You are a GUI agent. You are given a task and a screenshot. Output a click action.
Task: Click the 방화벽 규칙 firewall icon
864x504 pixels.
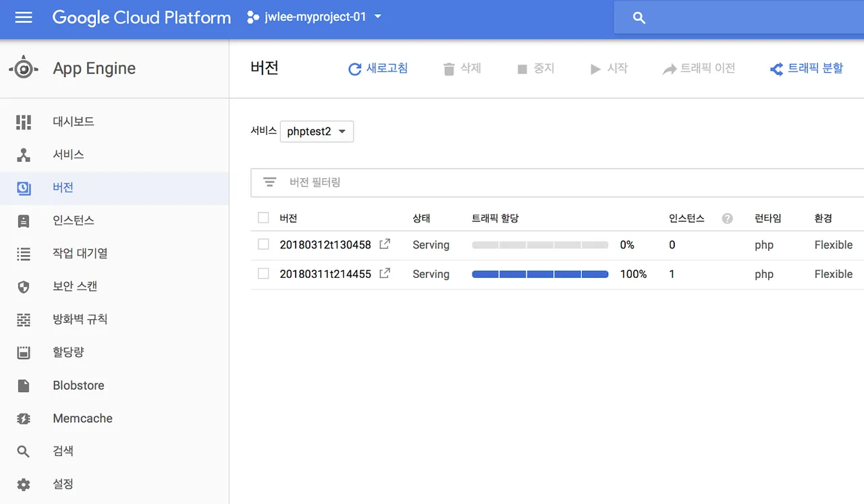24,320
